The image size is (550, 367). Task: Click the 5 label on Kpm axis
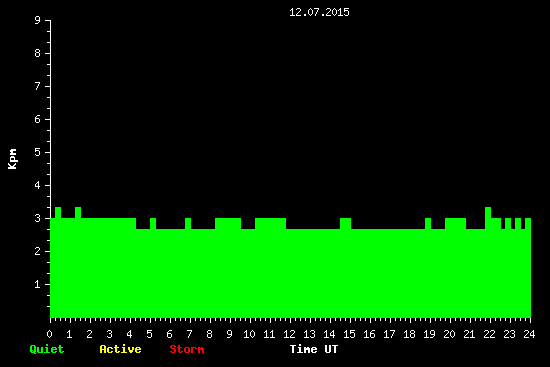click(38, 152)
